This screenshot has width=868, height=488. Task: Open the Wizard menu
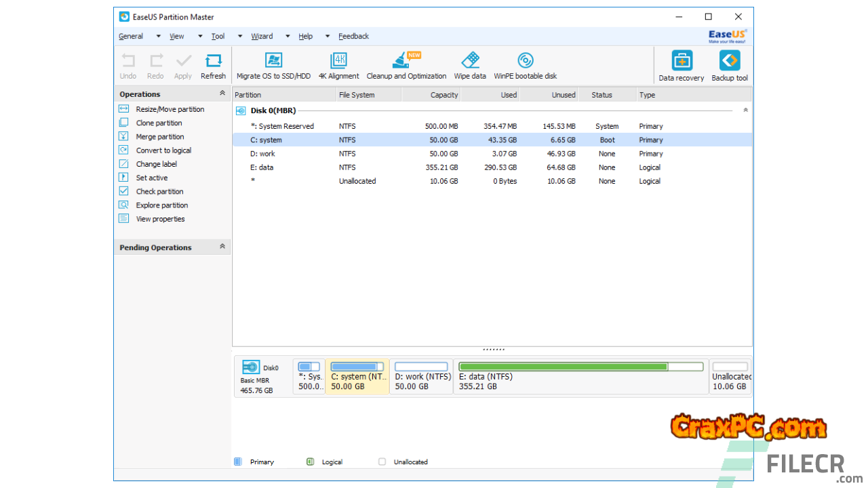(262, 37)
